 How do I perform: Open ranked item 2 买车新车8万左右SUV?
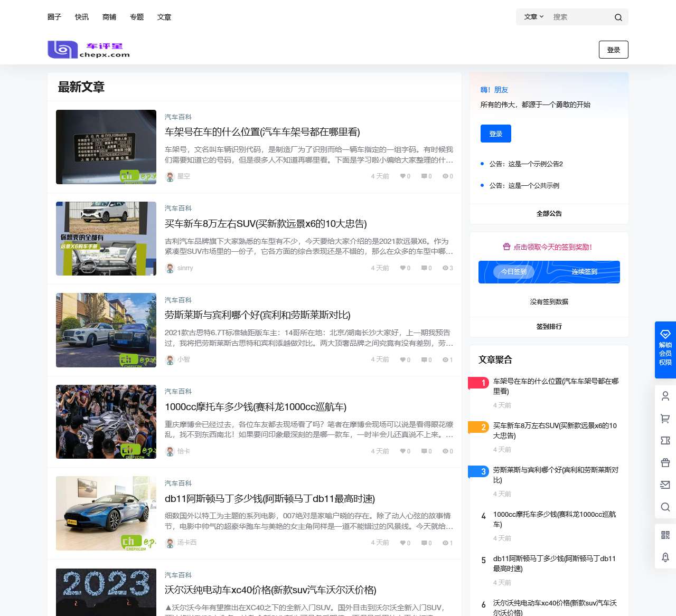pyautogui.click(x=555, y=431)
